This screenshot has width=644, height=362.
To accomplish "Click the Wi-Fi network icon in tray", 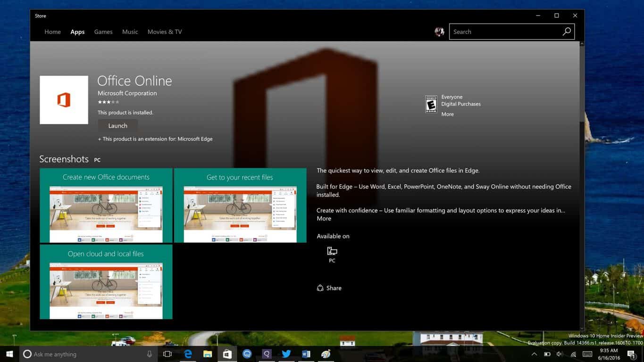I will click(x=573, y=354).
